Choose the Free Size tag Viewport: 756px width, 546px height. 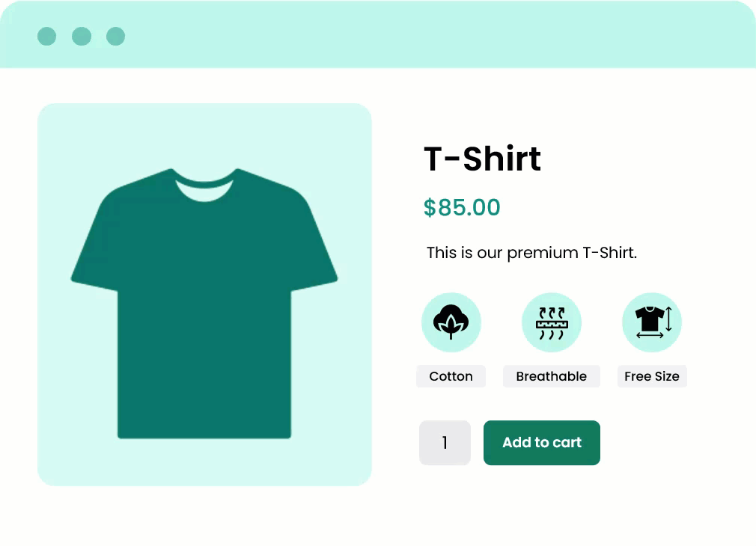(651, 376)
